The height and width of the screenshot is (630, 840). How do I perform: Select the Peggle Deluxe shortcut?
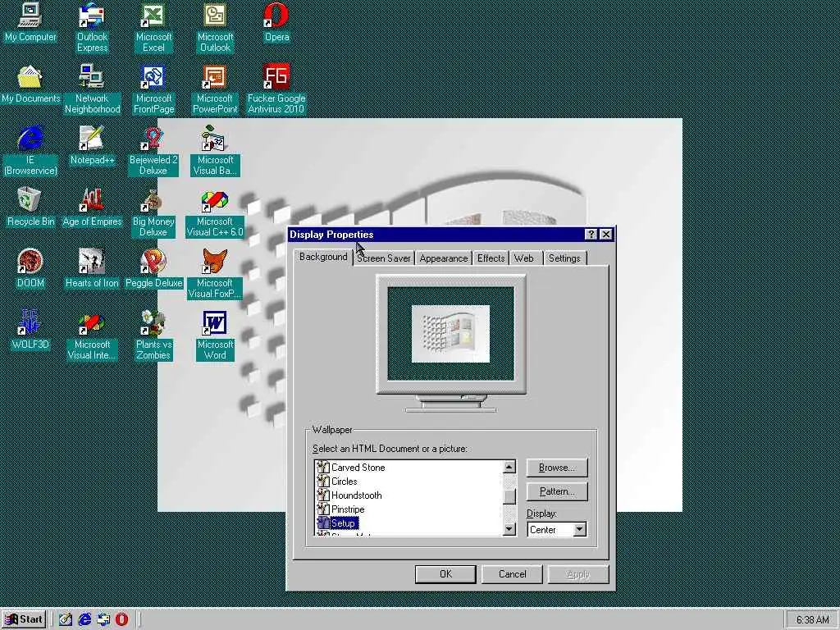153,269
